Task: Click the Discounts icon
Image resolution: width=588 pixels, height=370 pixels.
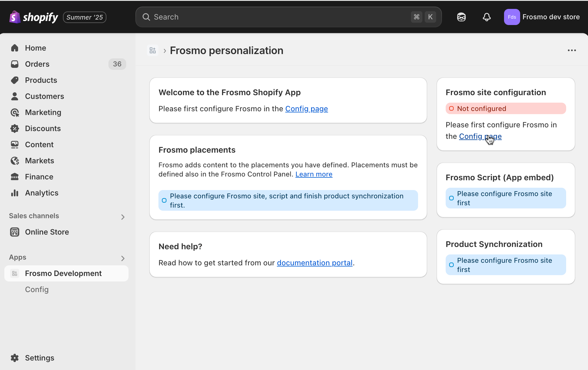Action: tap(15, 128)
